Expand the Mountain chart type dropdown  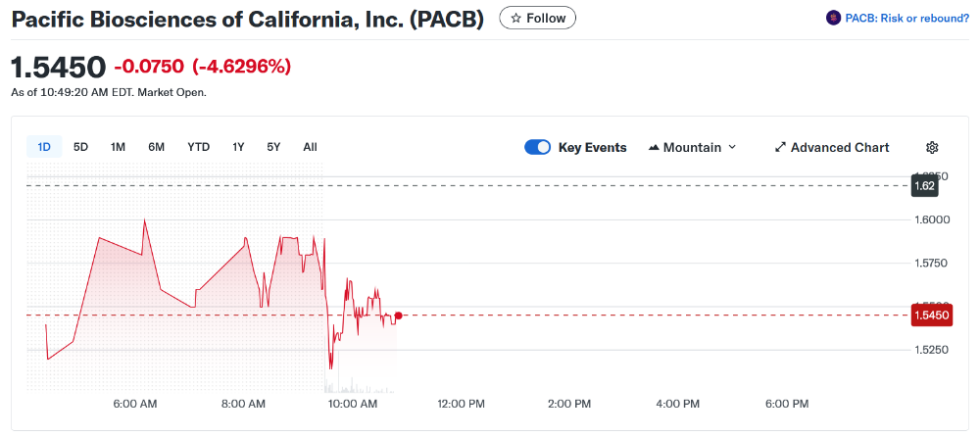[x=731, y=147]
